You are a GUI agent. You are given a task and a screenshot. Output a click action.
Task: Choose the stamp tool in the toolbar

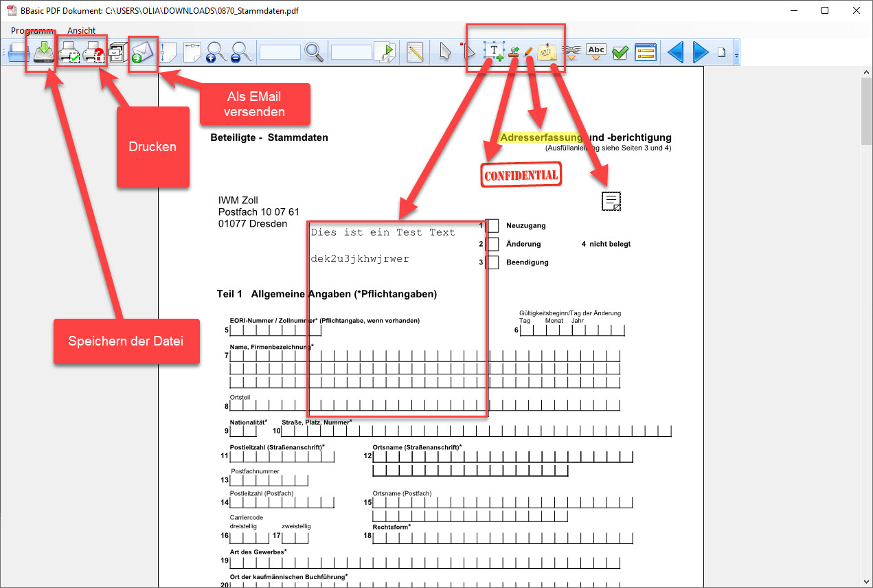click(514, 52)
